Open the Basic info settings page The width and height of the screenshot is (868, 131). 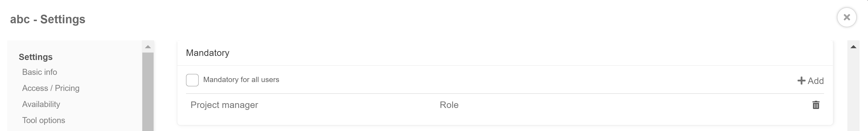point(40,72)
